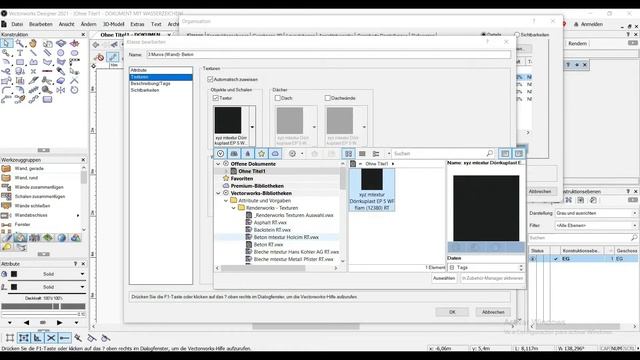Click the search magnifier in Suchen field
Image resolution: width=640 pixels, height=360 pixels.
(489, 153)
